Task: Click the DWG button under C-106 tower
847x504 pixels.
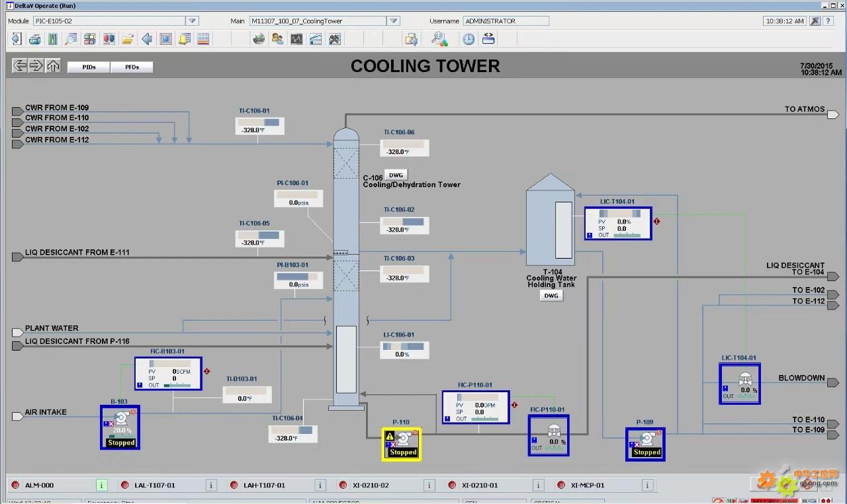Action: click(x=396, y=175)
